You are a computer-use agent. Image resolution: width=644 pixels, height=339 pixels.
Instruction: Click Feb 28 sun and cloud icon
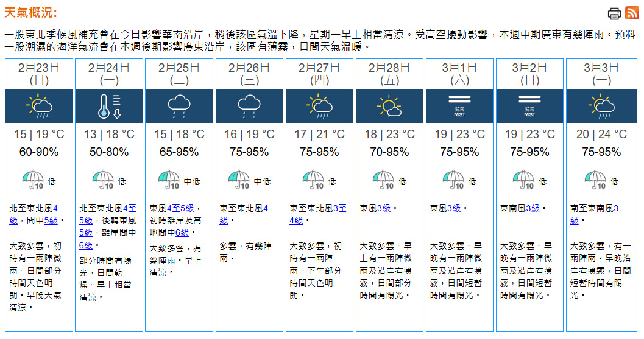[389, 106]
